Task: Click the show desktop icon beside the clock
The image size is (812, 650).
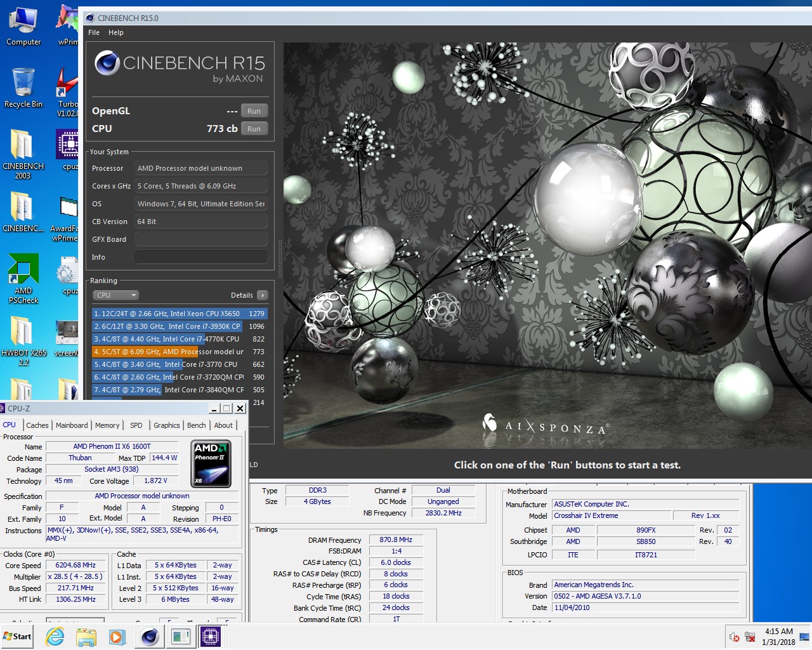Action: click(804, 636)
